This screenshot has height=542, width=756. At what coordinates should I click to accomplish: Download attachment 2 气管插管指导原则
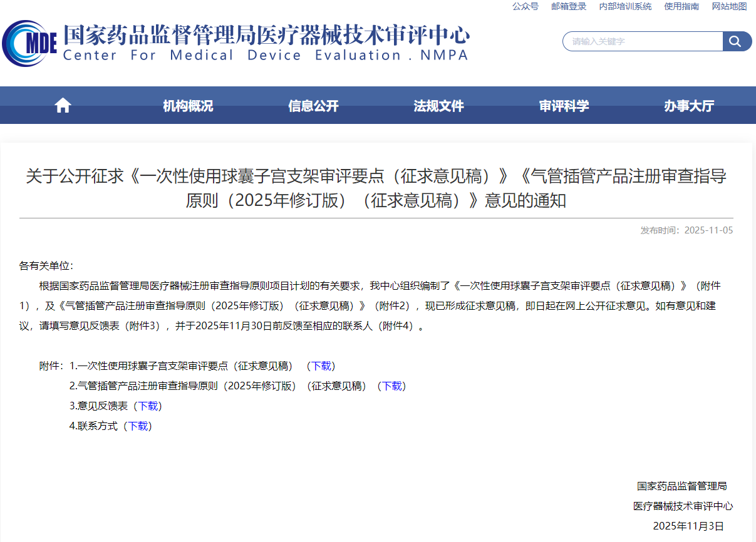tap(391, 386)
